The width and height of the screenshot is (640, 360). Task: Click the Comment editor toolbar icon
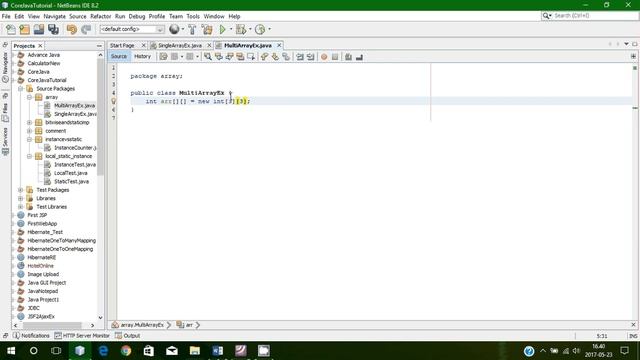click(x=348, y=57)
